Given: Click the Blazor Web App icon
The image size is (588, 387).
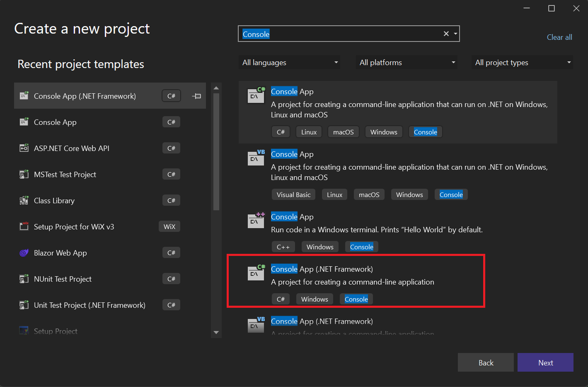Looking at the screenshot, I should click(x=24, y=253).
